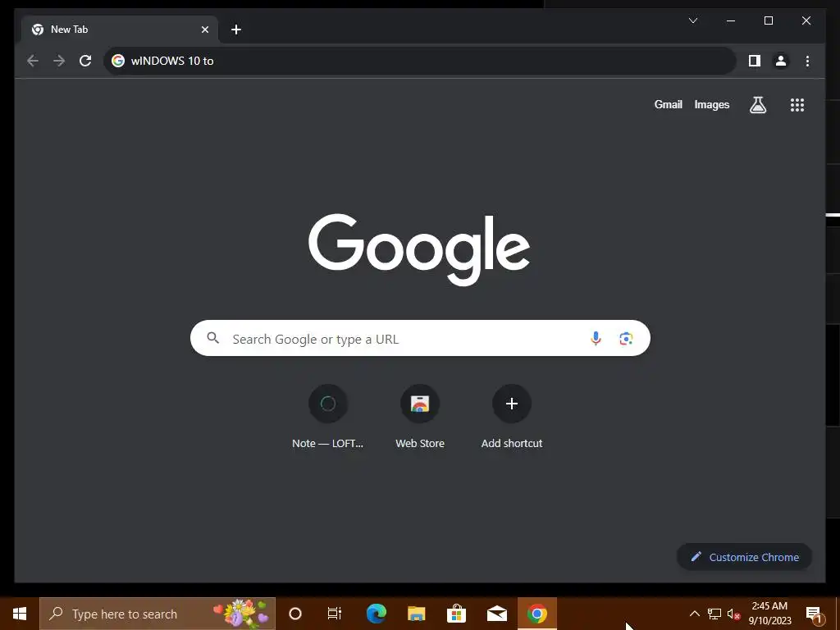
Task: Show hidden system tray icons
Action: click(x=694, y=614)
